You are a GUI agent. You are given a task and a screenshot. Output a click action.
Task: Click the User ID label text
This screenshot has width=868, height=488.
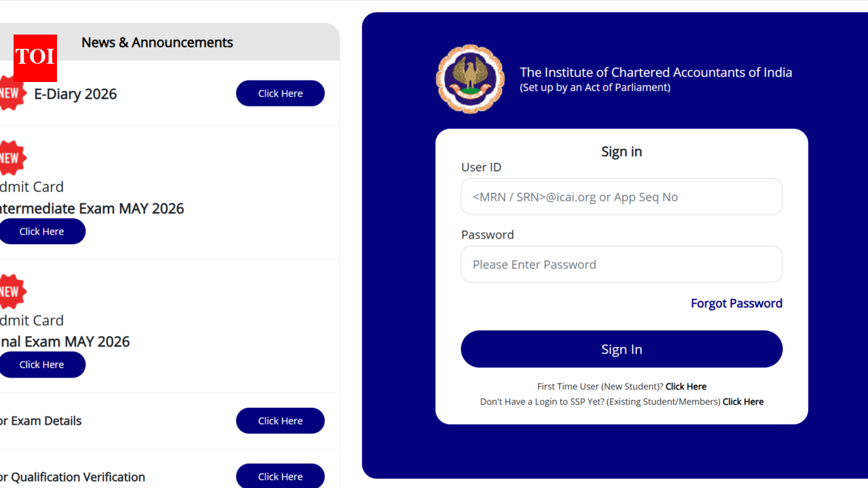click(x=481, y=167)
